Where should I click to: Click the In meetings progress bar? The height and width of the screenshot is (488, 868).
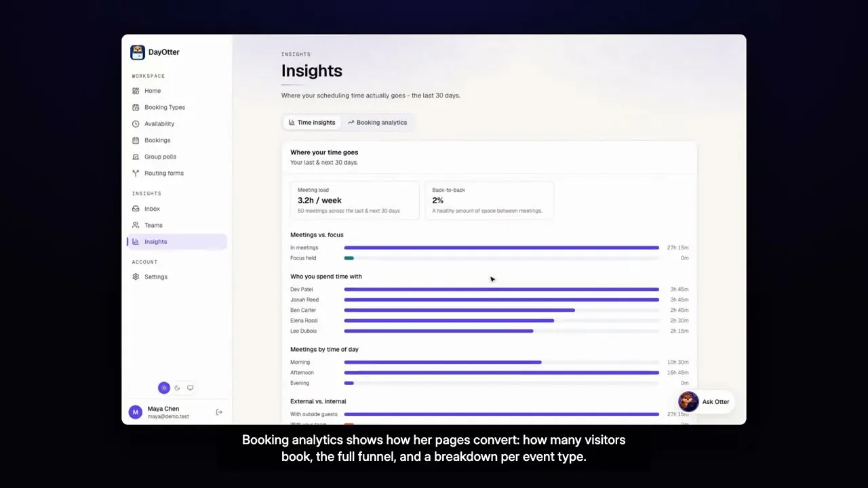pyautogui.click(x=501, y=248)
